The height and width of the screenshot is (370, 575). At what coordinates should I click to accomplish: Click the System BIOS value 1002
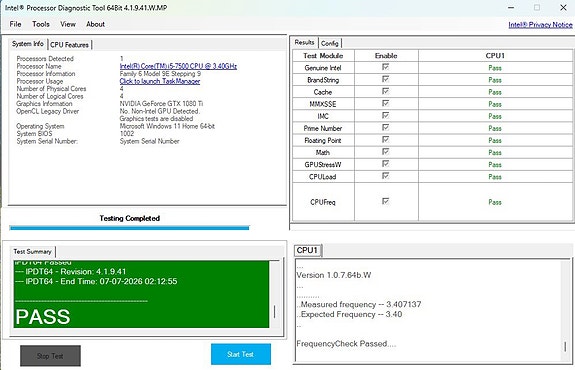(127, 133)
